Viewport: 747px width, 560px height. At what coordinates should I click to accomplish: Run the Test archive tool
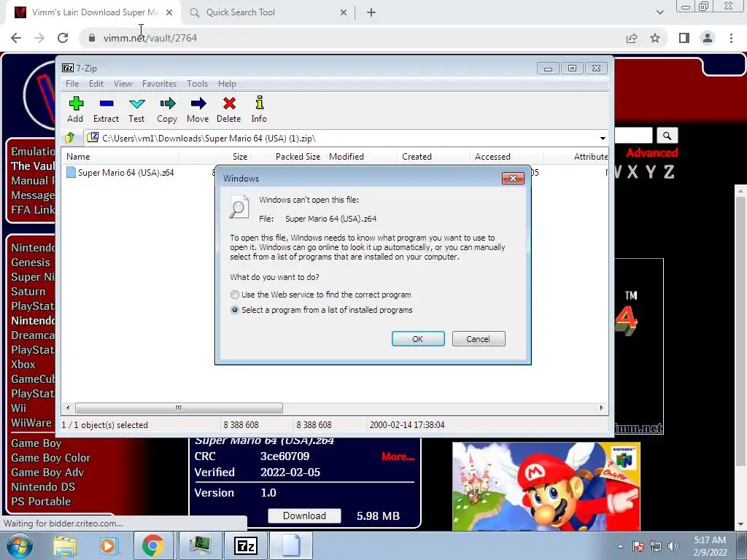tap(136, 109)
